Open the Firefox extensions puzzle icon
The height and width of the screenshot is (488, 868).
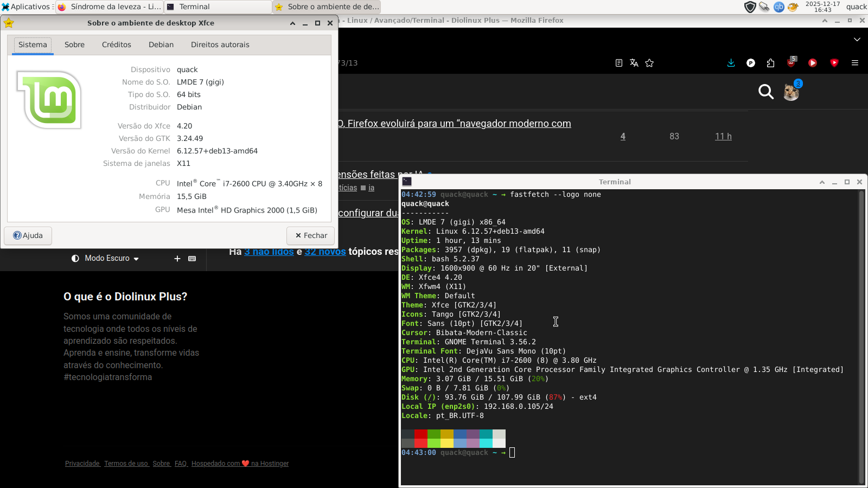pyautogui.click(x=770, y=63)
